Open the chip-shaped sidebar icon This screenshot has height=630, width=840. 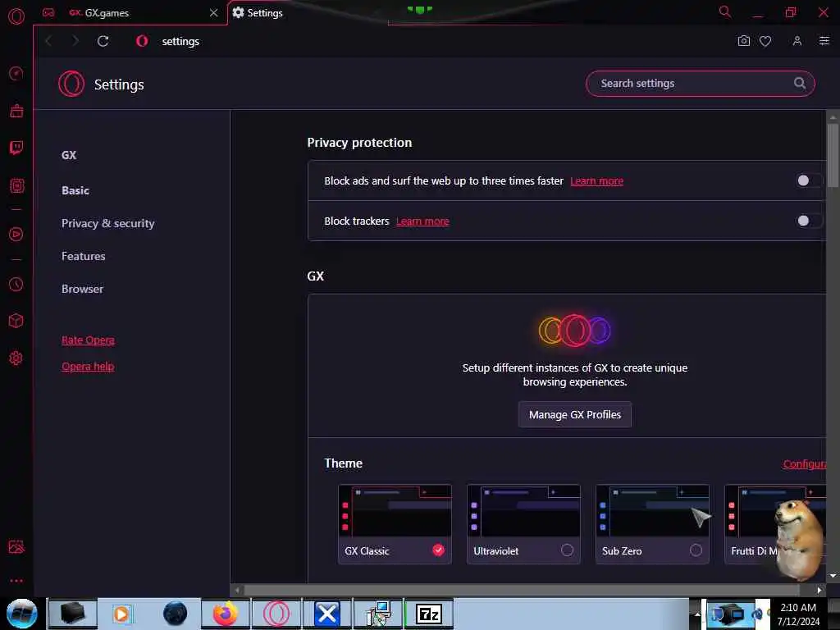pyautogui.click(x=16, y=186)
